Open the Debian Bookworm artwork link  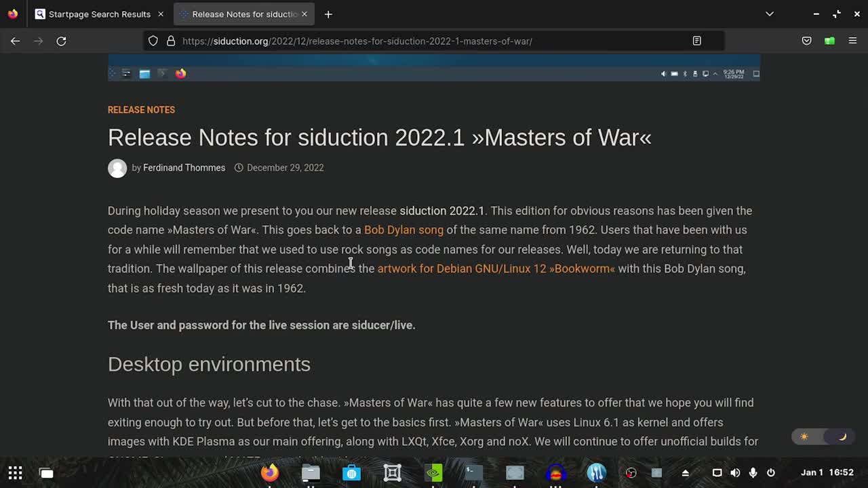click(x=496, y=268)
